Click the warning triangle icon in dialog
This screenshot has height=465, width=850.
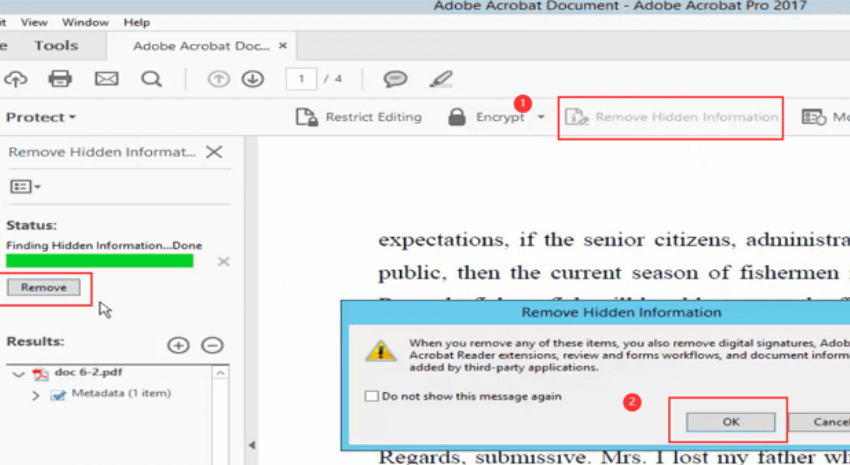click(x=381, y=351)
